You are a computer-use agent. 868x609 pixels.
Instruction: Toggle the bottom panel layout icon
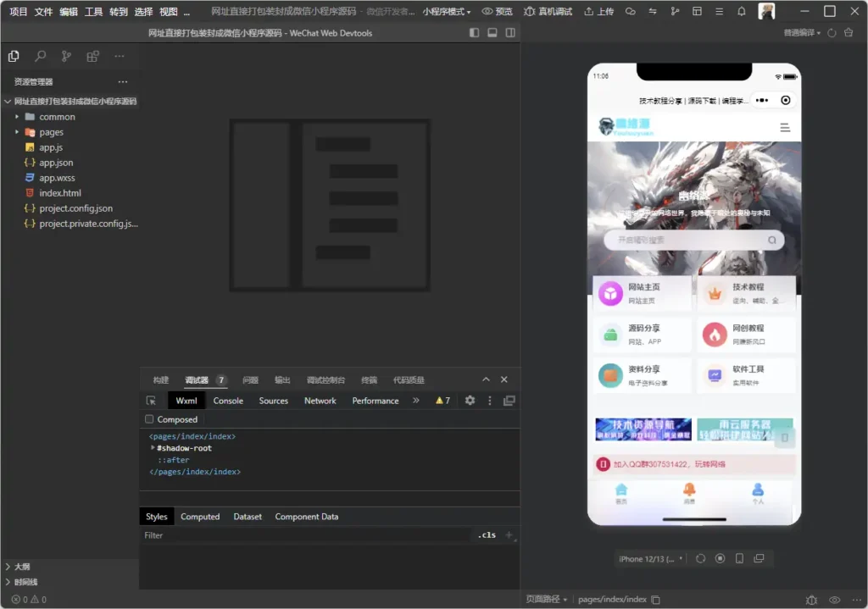point(492,33)
